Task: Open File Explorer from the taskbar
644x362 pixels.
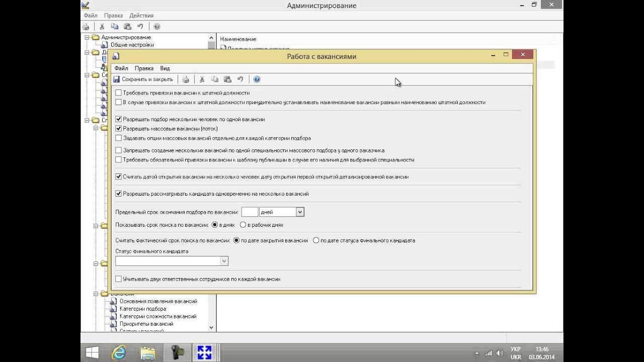Action: 148,352
